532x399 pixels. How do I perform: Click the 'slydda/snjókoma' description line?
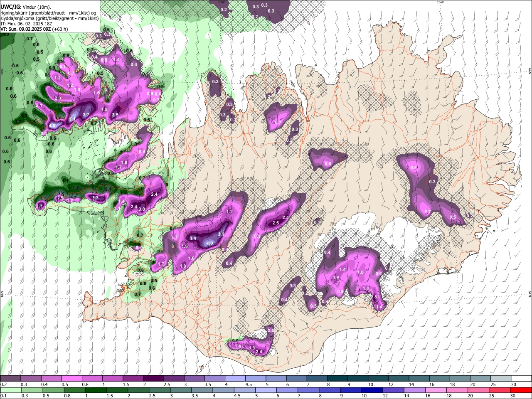click(x=49, y=18)
